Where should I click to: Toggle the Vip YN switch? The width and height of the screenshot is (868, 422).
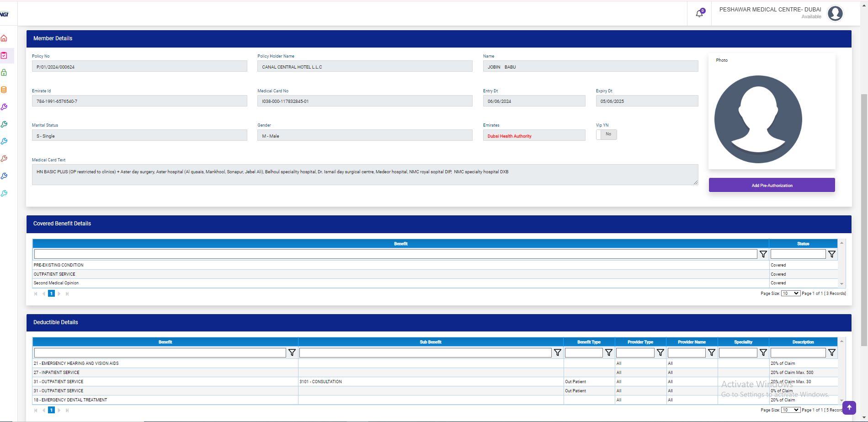606,134
